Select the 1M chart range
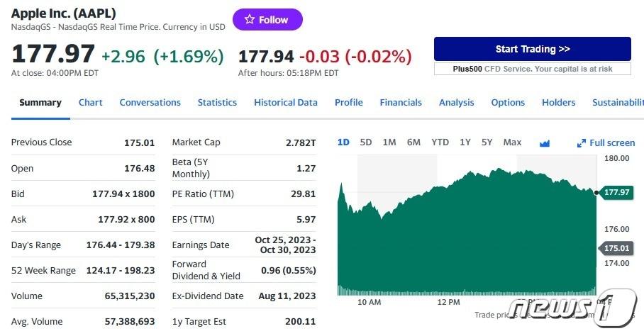The width and height of the screenshot is (644, 336). pyautogui.click(x=389, y=142)
